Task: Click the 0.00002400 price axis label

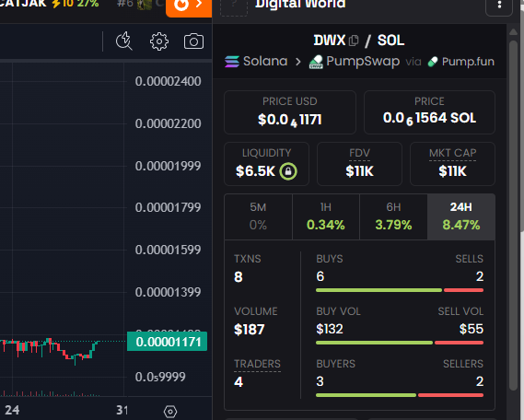Action: [x=169, y=81]
